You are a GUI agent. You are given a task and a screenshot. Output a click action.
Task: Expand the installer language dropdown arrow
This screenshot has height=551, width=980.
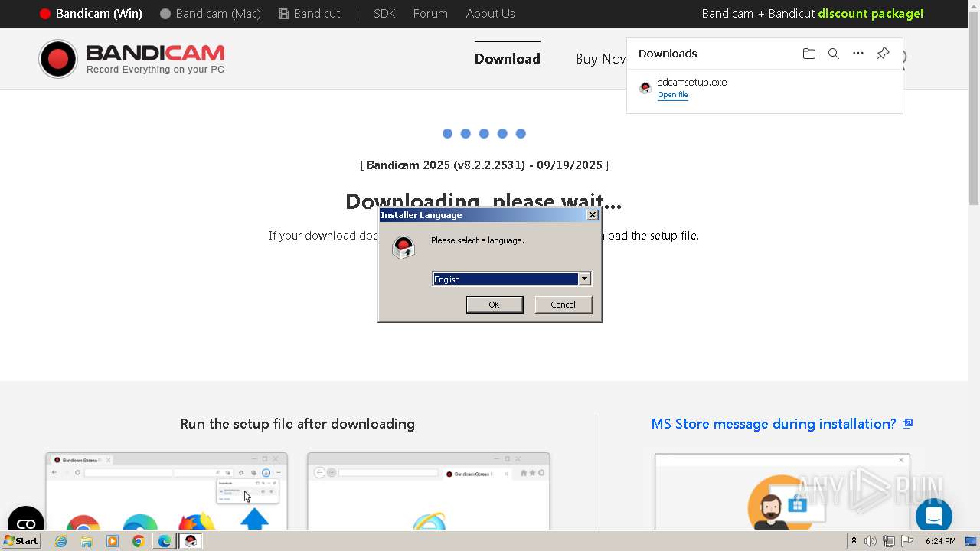pyautogui.click(x=584, y=279)
